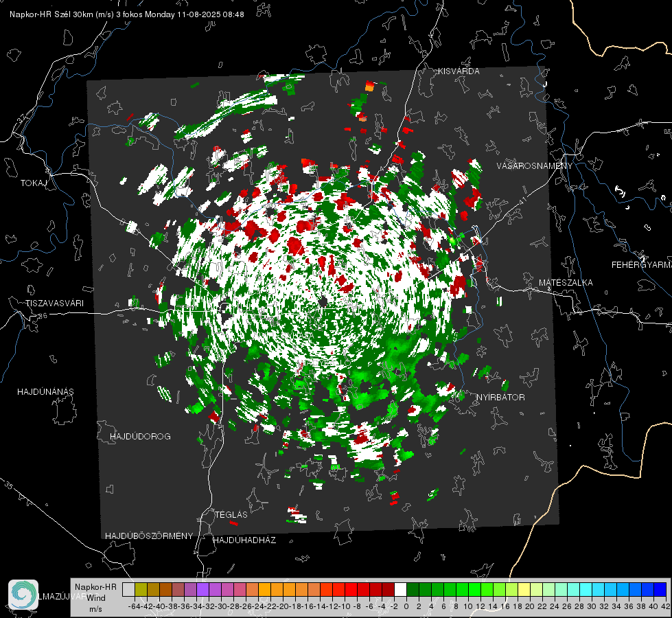Select the 0 legend value
This screenshot has width=672, height=618.
point(406,606)
